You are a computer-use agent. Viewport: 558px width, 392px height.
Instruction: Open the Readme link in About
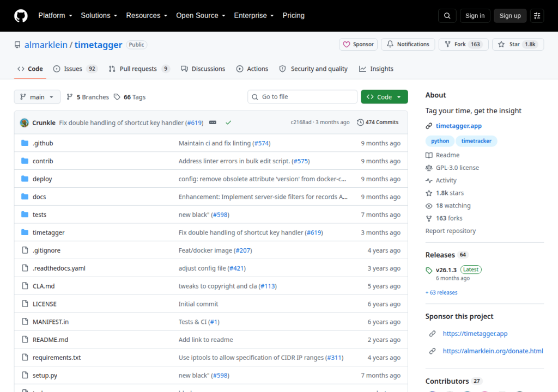pos(442,155)
